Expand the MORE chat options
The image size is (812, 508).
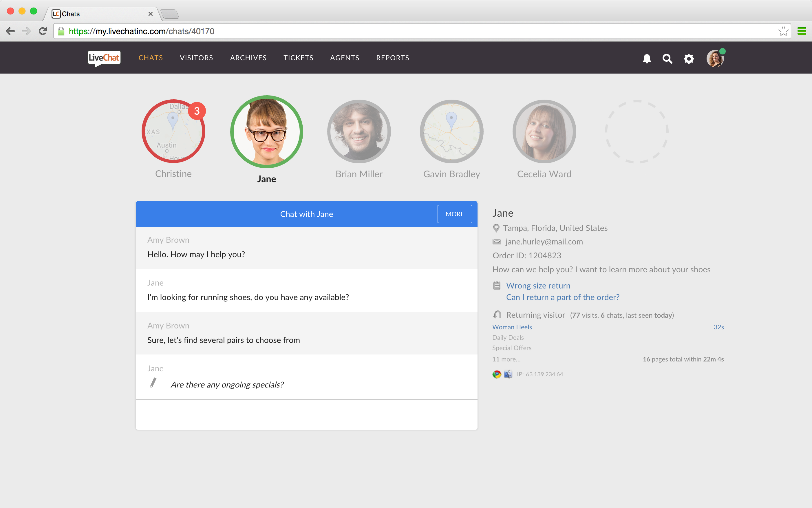[455, 214]
